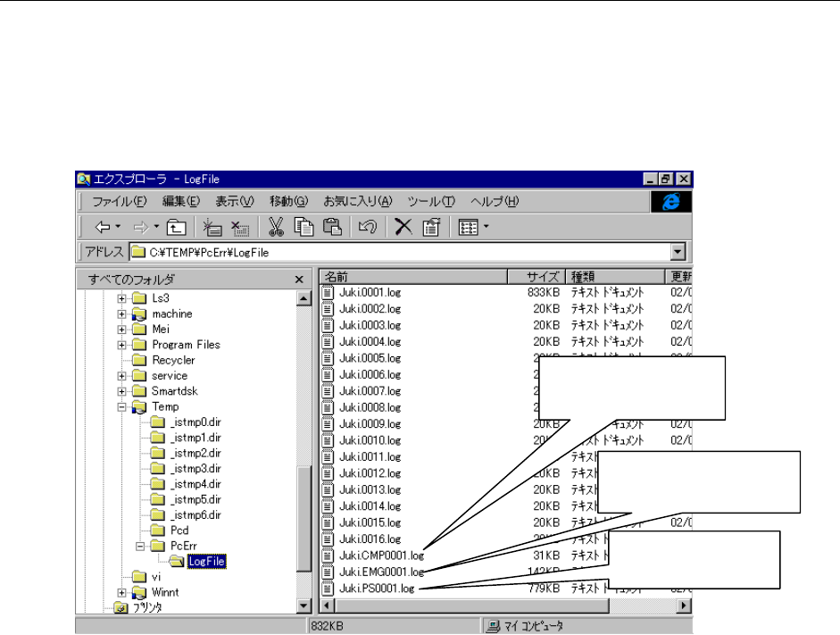Sort by the サイズ column header
Screen dimensions: 840x635
[536, 277]
